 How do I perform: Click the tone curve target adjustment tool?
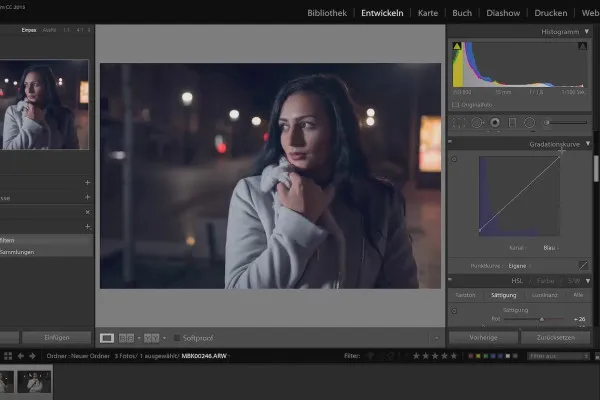455,159
